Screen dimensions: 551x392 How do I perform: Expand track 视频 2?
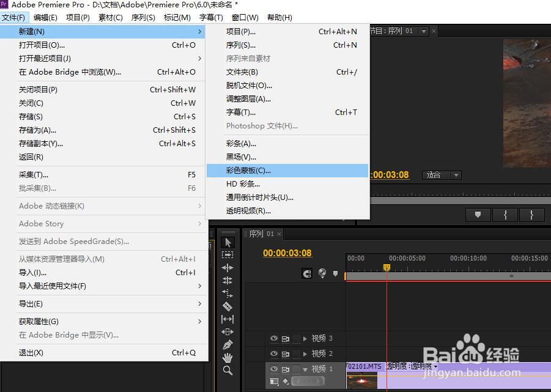click(305, 353)
